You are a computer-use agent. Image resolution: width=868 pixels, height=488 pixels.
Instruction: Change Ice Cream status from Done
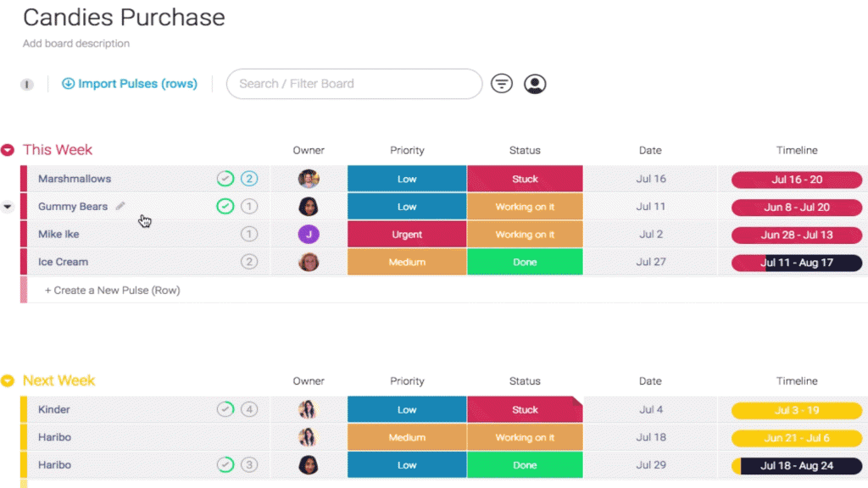(x=525, y=262)
